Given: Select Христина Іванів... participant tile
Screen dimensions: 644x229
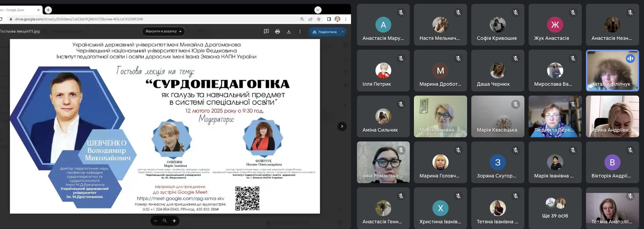Looking at the screenshot, I should pyautogui.click(x=440, y=208).
